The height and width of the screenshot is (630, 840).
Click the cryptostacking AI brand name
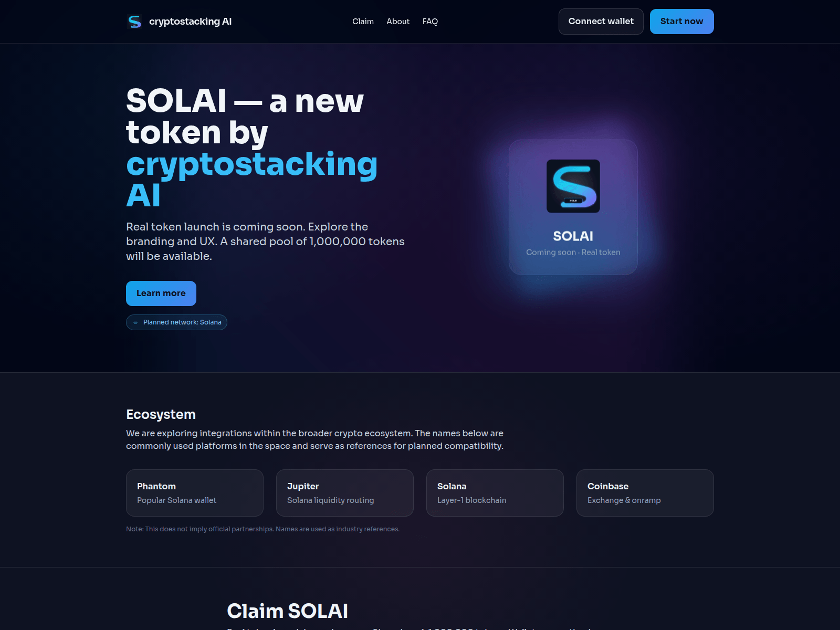[190, 22]
